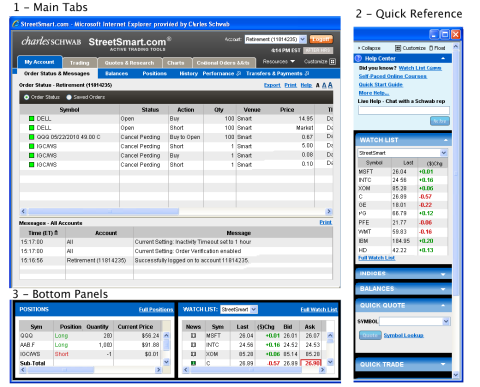
Task: Select smallest font size A icon
Action: [318, 85]
